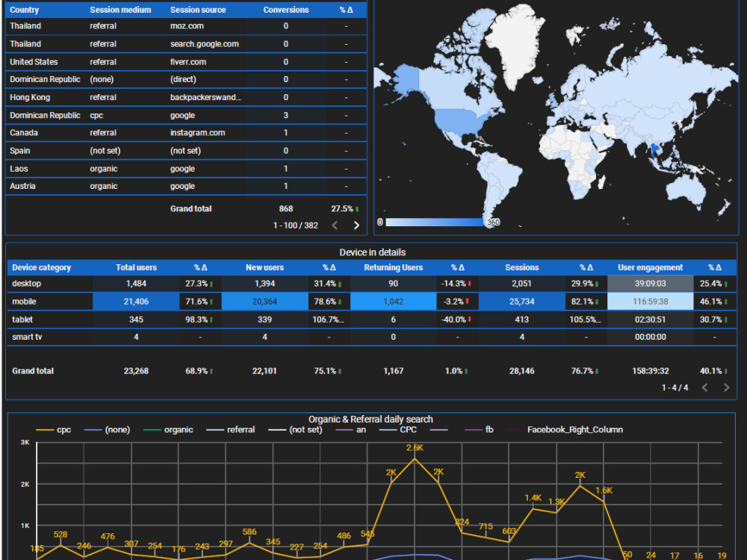Go to next page of country table
Viewport: 747px width, 560px height.
[356, 225]
